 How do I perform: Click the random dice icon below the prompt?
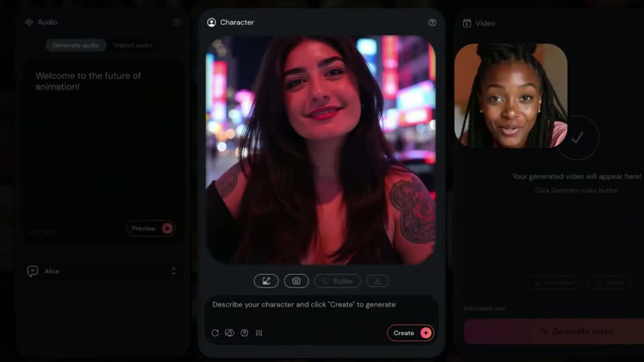[229, 333]
